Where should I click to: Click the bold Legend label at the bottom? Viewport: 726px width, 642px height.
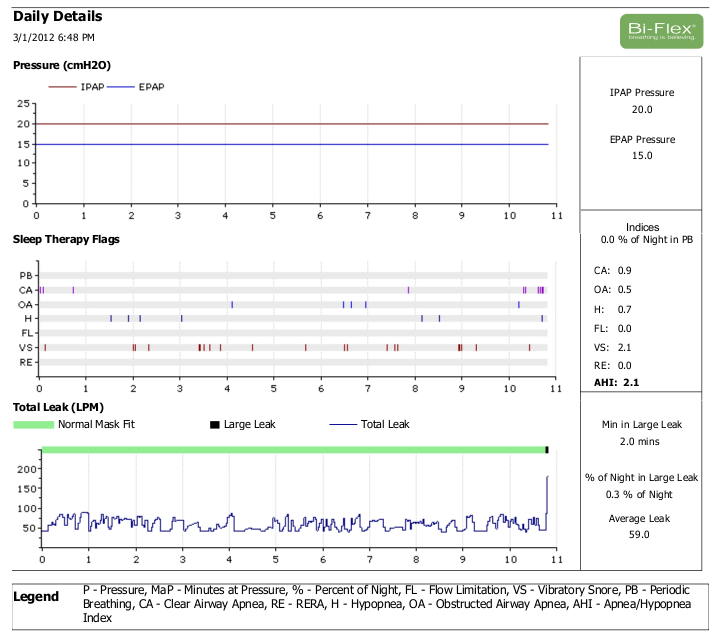point(39,597)
